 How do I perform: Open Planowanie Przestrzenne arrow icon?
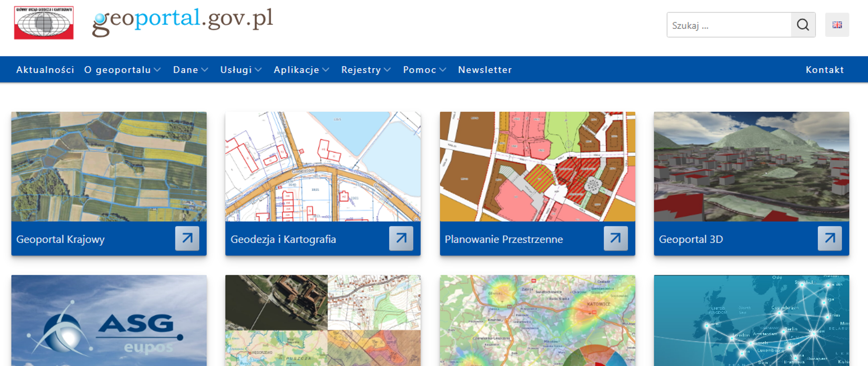[616, 238]
